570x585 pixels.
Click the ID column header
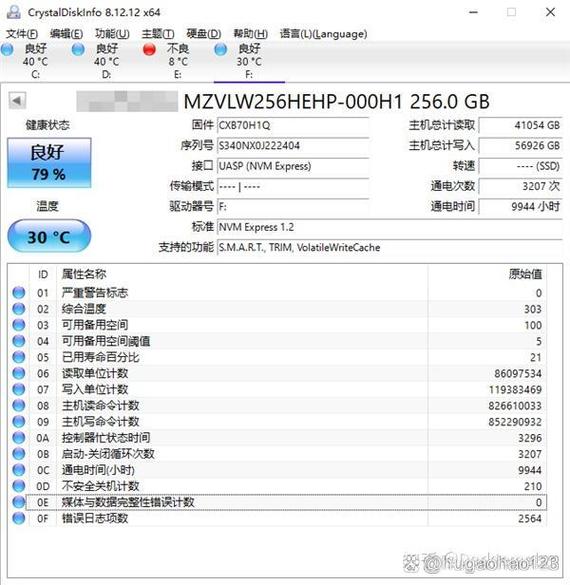43,274
